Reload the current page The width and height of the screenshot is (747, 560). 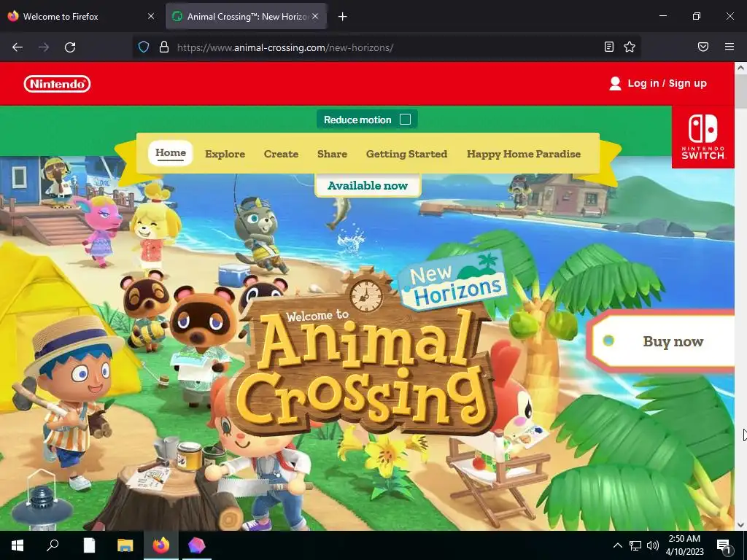(x=70, y=47)
